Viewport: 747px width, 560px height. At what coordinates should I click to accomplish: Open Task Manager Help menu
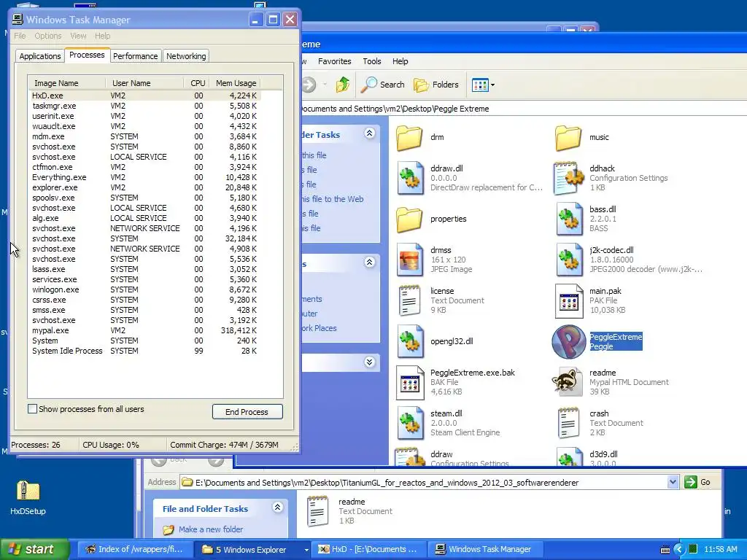[102, 36]
